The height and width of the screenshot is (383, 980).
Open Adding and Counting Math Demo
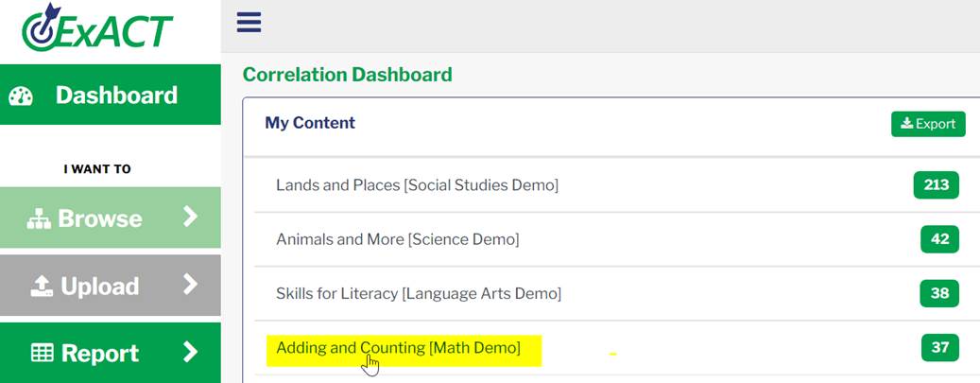[x=398, y=347]
